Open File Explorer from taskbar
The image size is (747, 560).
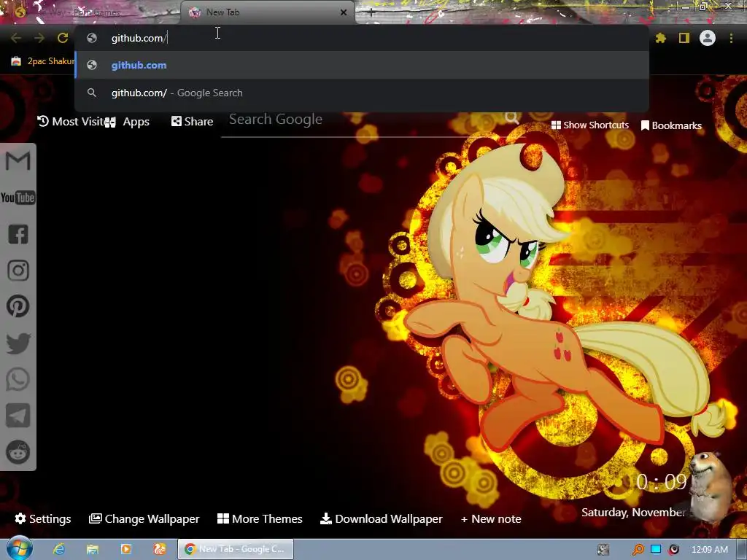93,549
